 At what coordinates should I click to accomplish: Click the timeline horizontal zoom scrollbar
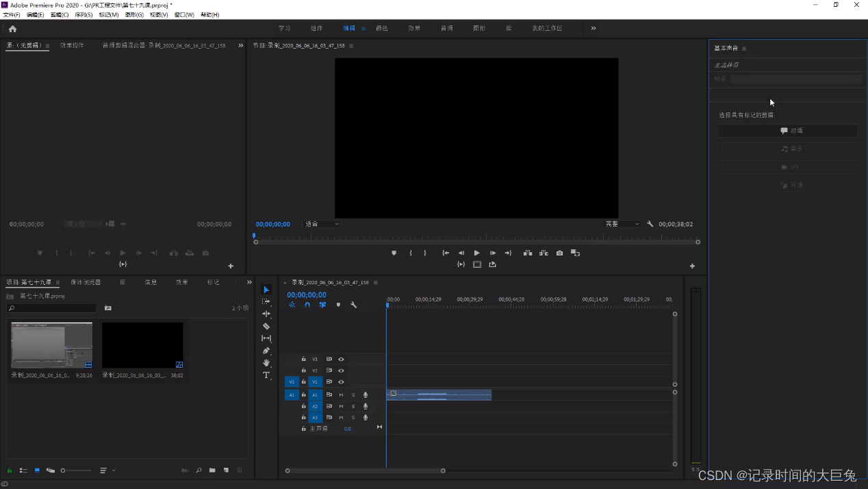tap(366, 471)
